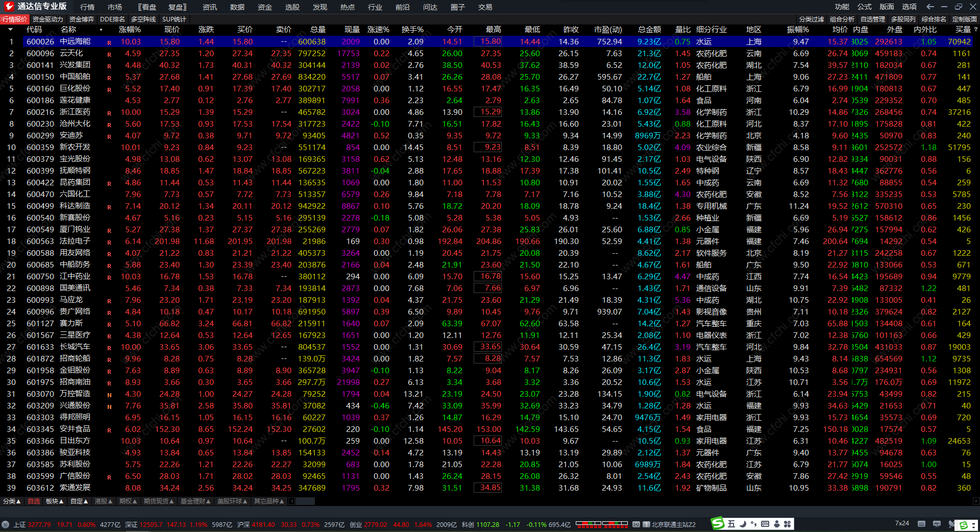Sort by the 涨幅% column header
Viewport: 980px width, 532px height.
coord(130,30)
